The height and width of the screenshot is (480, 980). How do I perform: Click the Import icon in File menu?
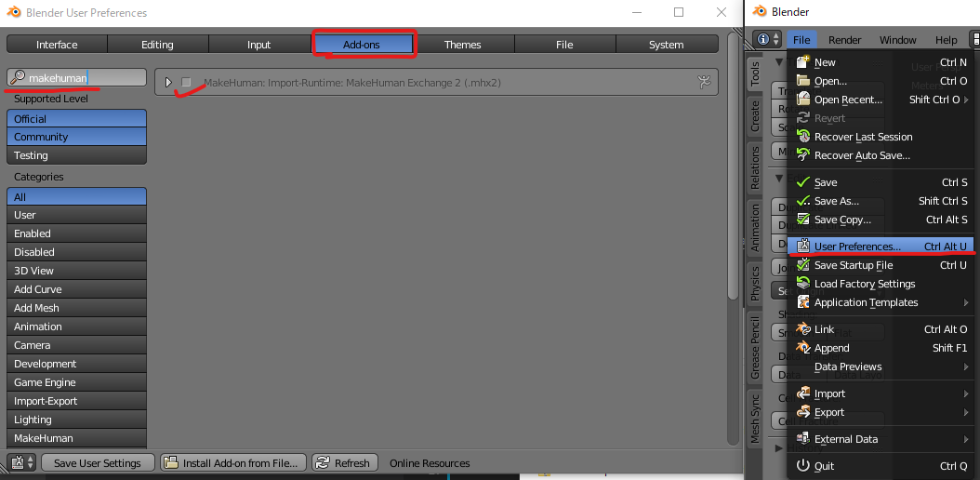pyautogui.click(x=803, y=393)
